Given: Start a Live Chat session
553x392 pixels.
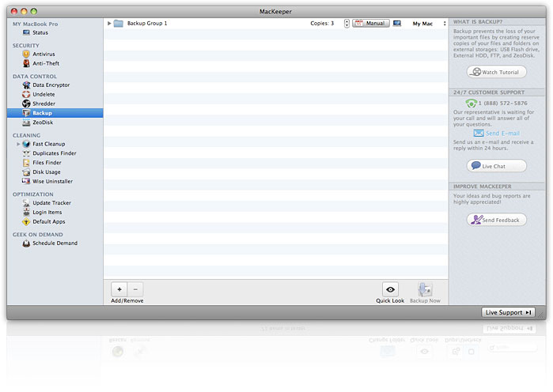Looking at the screenshot, I should point(497,166).
